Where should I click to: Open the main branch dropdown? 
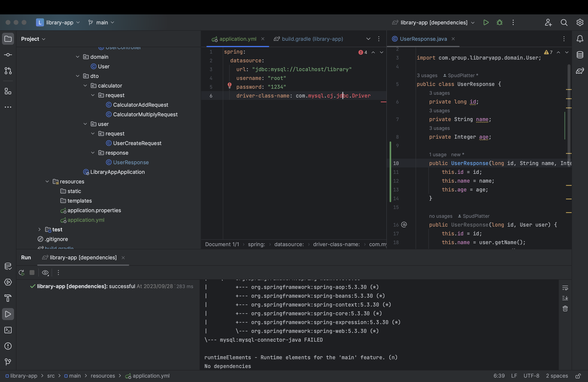tap(101, 22)
